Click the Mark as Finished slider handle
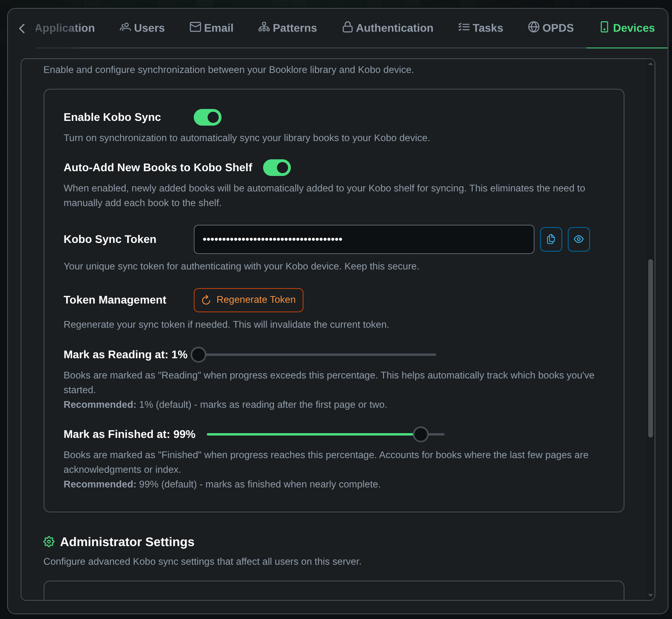This screenshot has width=672, height=619. (421, 434)
